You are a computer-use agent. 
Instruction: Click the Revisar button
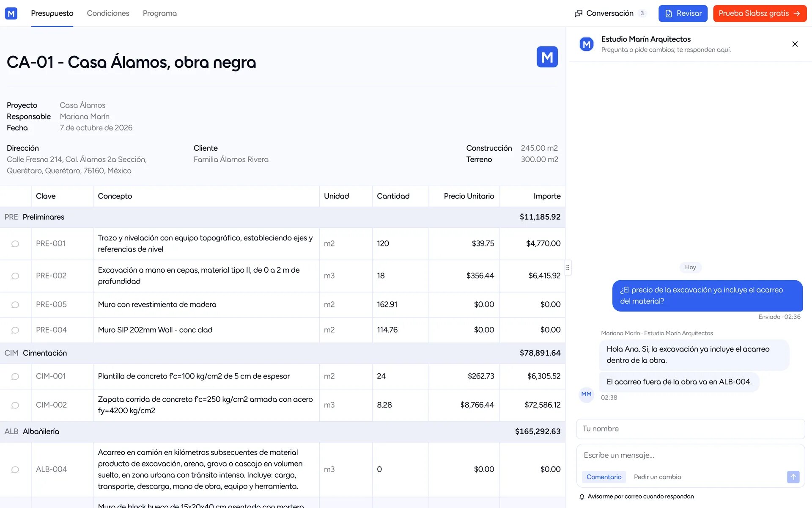click(683, 13)
